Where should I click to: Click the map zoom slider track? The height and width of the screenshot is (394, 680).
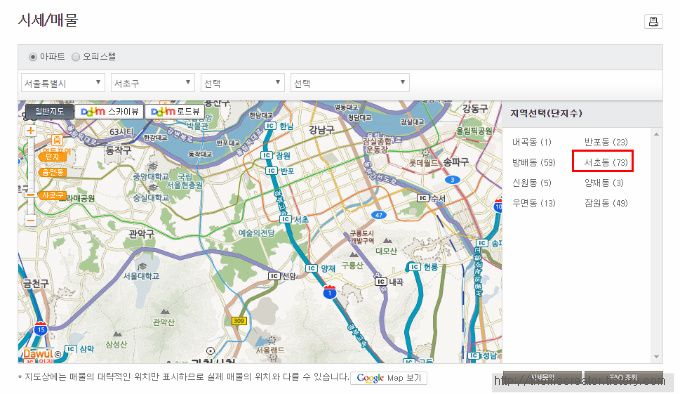click(30, 176)
